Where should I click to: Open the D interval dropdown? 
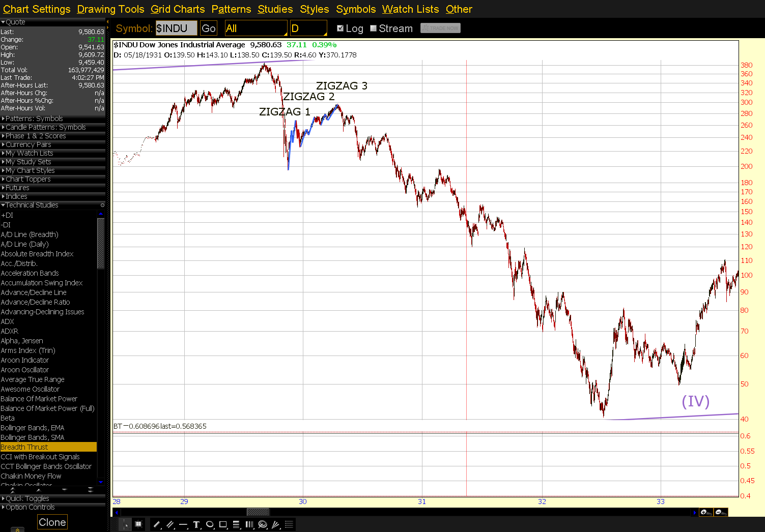(x=308, y=28)
